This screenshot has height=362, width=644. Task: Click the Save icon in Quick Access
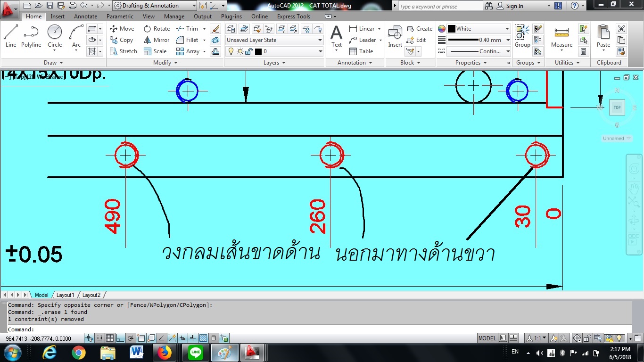coord(50,6)
